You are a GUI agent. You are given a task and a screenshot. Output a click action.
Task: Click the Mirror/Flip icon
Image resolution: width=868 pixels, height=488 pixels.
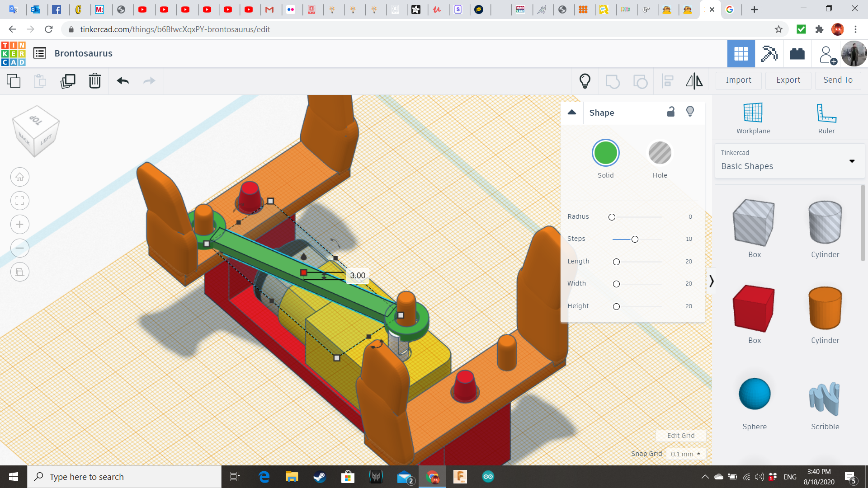(694, 81)
